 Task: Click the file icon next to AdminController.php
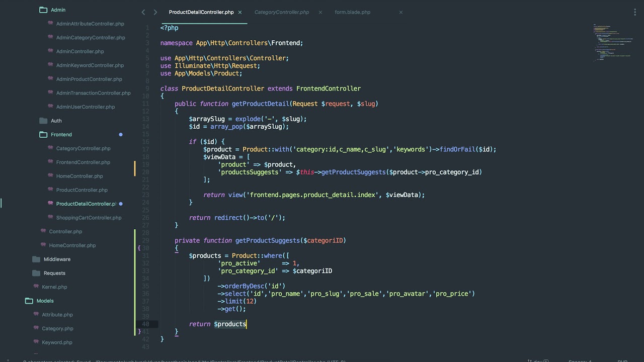click(50, 51)
